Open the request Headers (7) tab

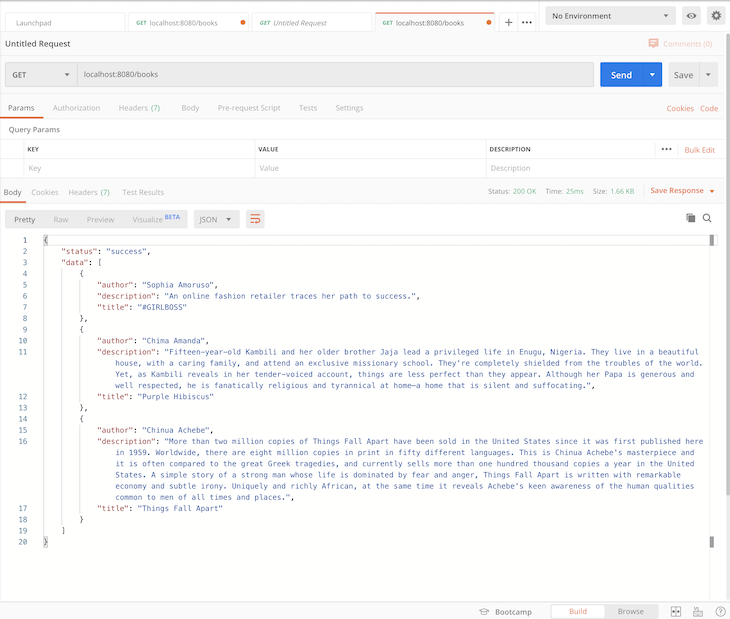click(x=139, y=108)
